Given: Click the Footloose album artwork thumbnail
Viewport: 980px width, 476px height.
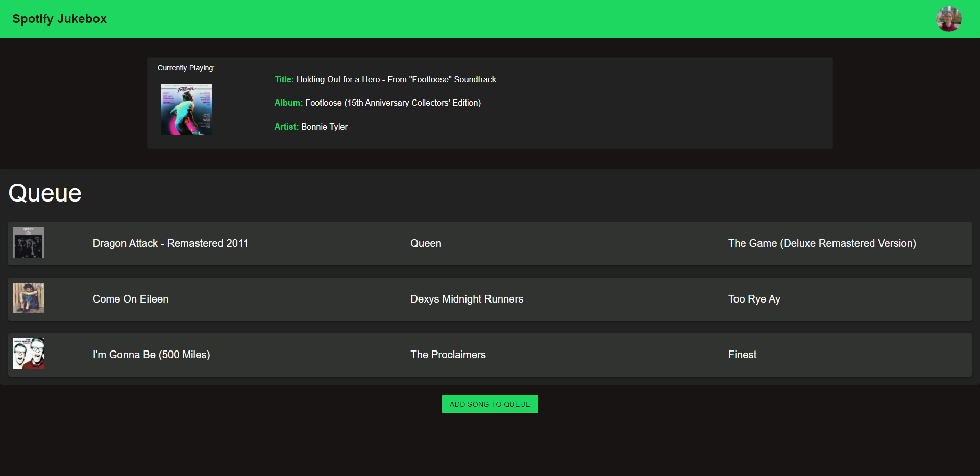Looking at the screenshot, I should coord(186,109).
